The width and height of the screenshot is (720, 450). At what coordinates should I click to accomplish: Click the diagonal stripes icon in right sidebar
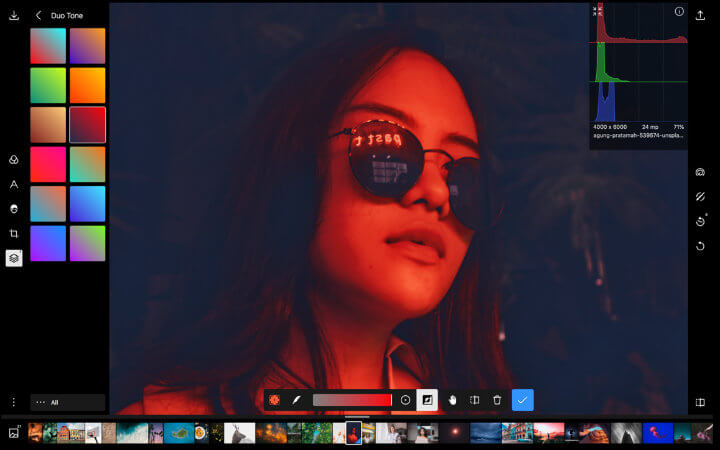click(700, 197)
